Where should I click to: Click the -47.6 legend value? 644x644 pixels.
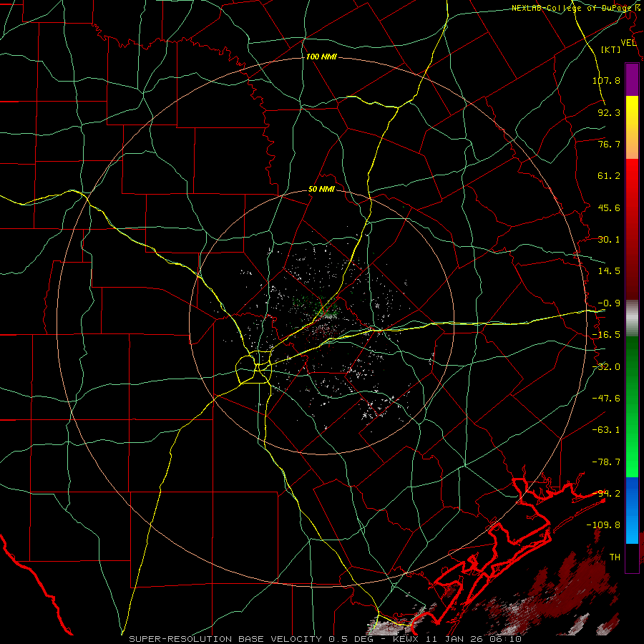click(606, 399)
